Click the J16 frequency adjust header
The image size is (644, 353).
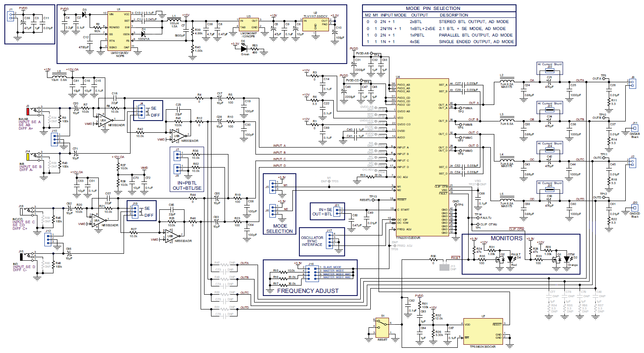click(312, 274)
